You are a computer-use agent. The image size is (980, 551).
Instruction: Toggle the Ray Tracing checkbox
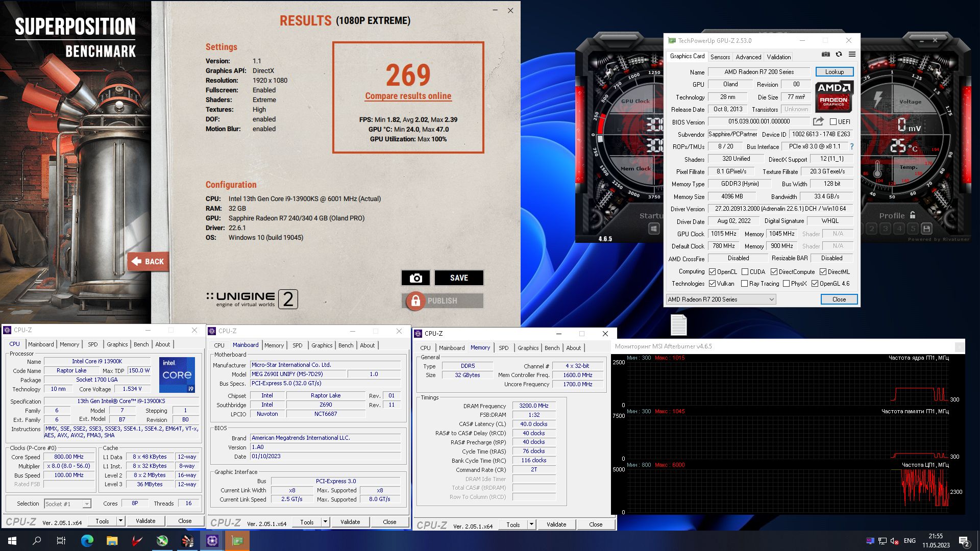[x=744, y=284]
